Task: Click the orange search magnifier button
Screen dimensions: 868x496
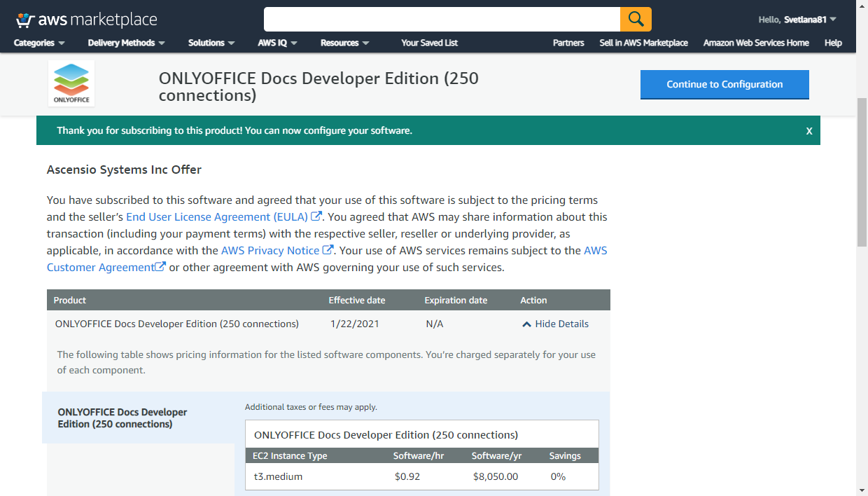Action: pos(636,20)
